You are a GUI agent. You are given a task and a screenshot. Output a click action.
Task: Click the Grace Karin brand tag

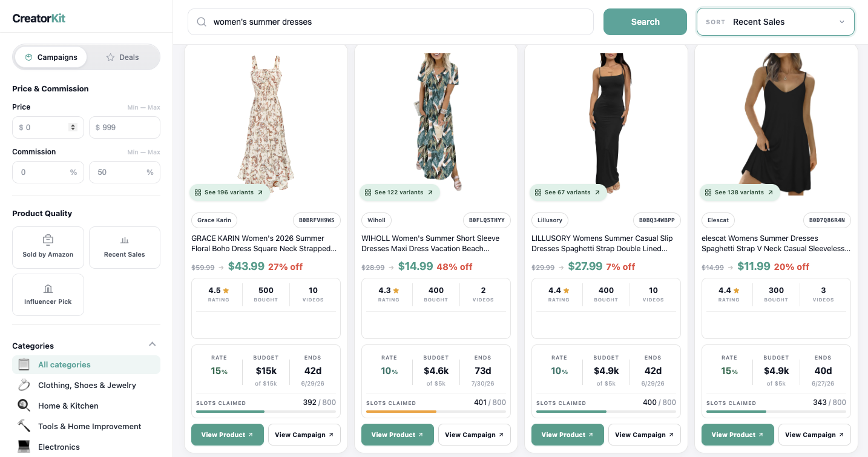click(x=214, y=220)
